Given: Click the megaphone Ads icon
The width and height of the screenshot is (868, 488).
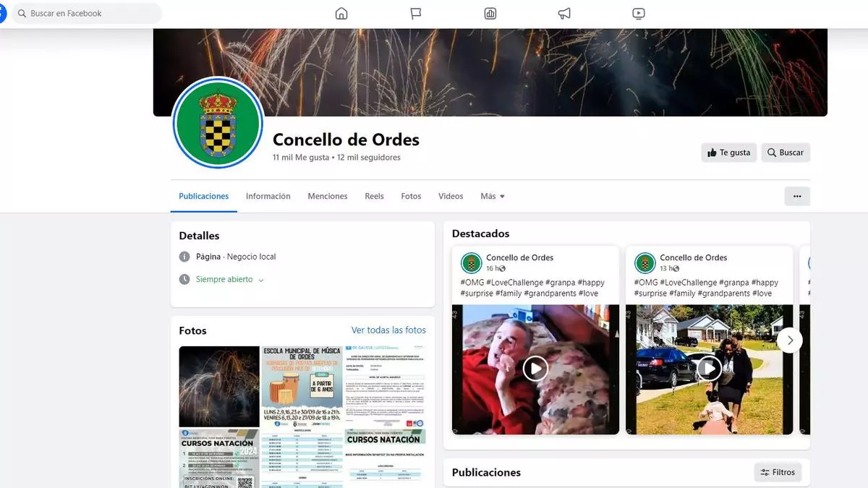Looking at the screenshot, I should pyautogui.click(x=564, y=14).
